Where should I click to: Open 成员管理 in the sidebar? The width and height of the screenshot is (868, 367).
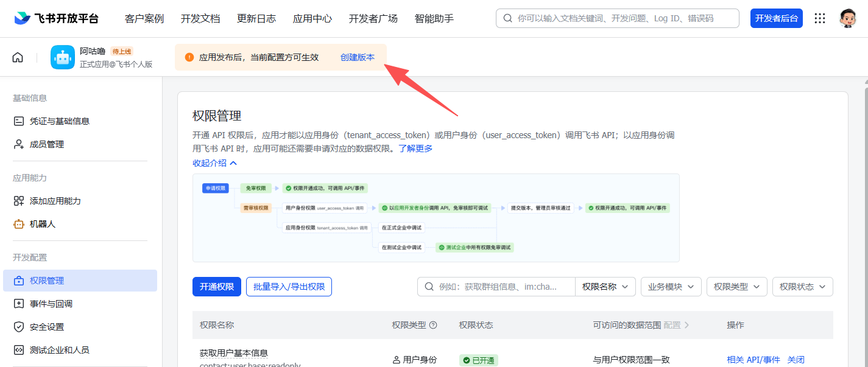(46, 144)
